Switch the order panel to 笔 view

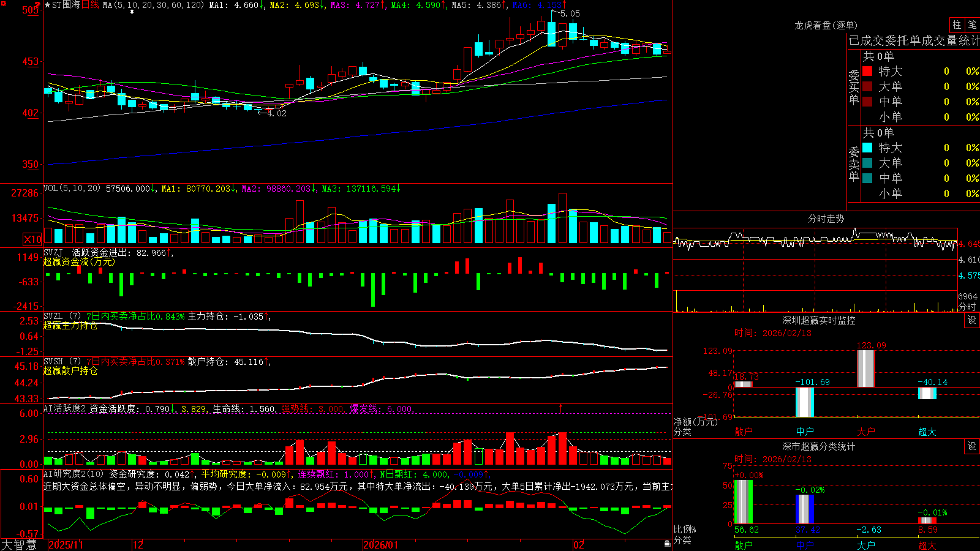point(973,25)
